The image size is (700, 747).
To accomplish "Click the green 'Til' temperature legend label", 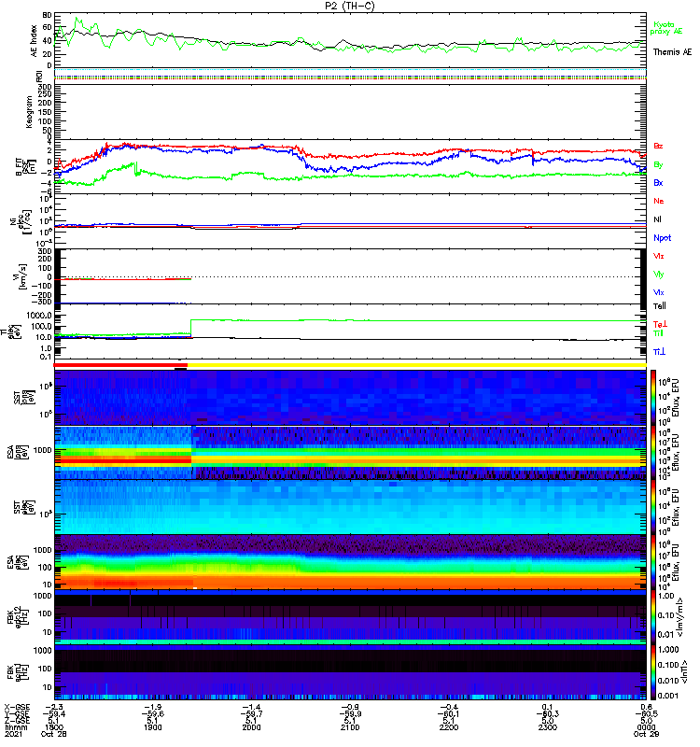I will tap(658, 333).
